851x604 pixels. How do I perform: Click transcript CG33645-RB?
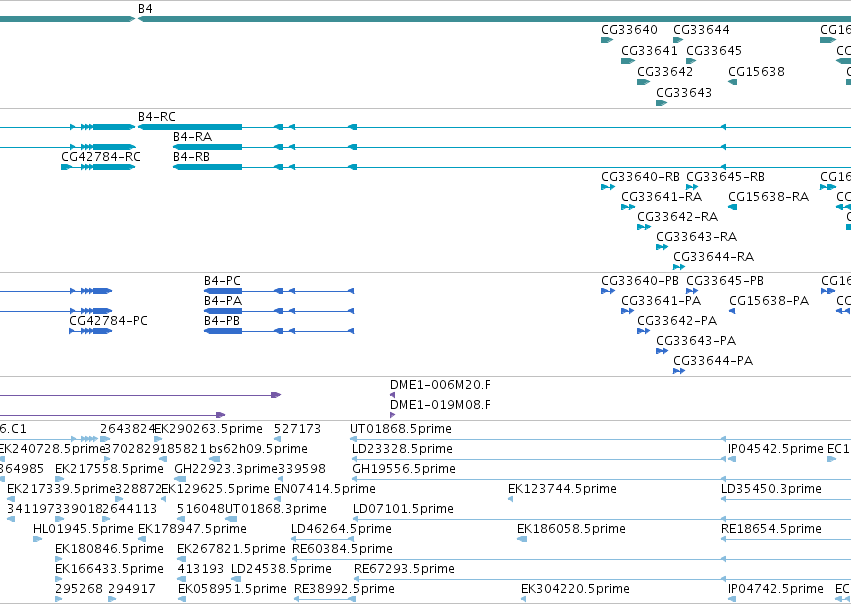725,177
